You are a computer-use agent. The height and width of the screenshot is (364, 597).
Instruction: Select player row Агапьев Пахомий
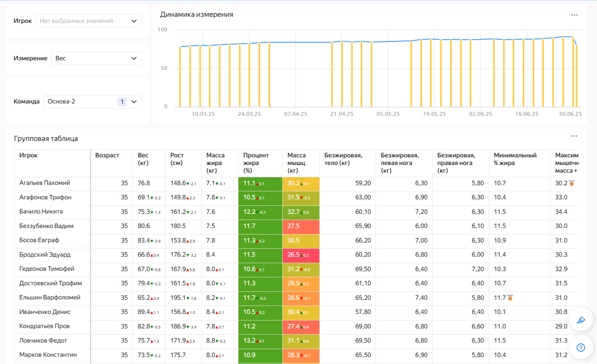click(x=45, y=183)
